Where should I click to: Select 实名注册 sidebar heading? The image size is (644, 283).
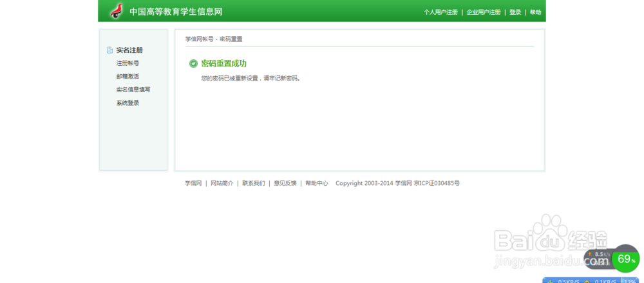click(129, 50)
